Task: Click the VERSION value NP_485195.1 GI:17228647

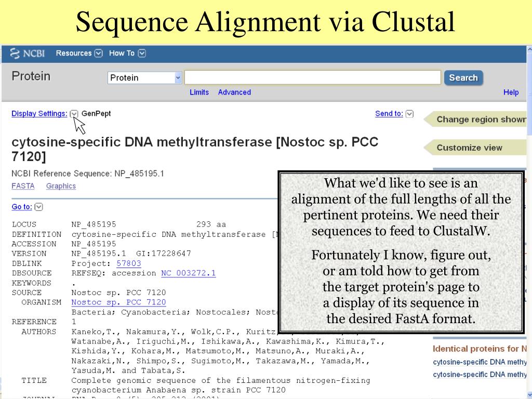Action: click(131, 254)
